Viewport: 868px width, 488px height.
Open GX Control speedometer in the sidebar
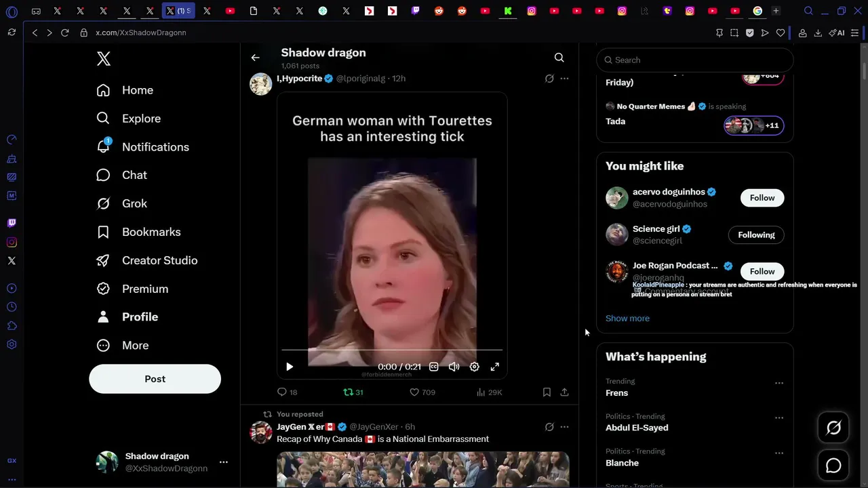[12, 140]
